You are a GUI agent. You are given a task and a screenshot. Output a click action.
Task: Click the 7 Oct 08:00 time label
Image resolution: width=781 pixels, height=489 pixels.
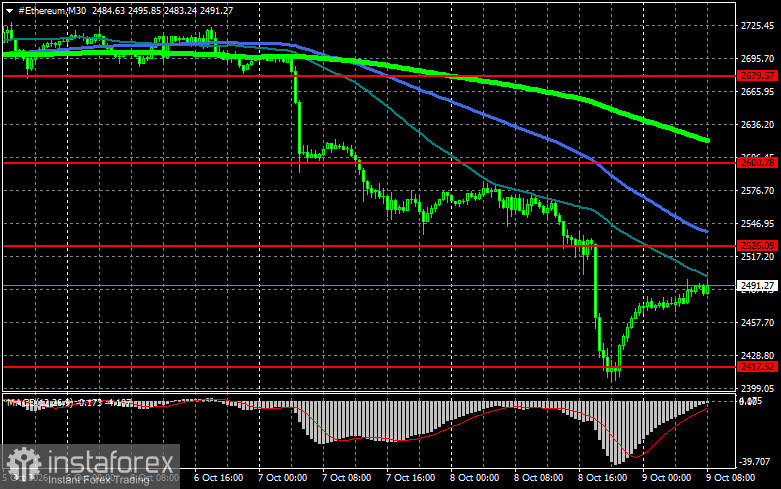point(347,478)
